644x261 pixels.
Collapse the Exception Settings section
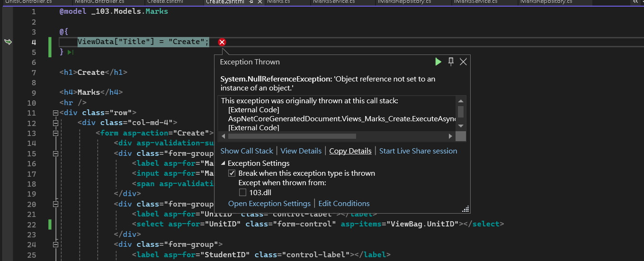(224, 163)
